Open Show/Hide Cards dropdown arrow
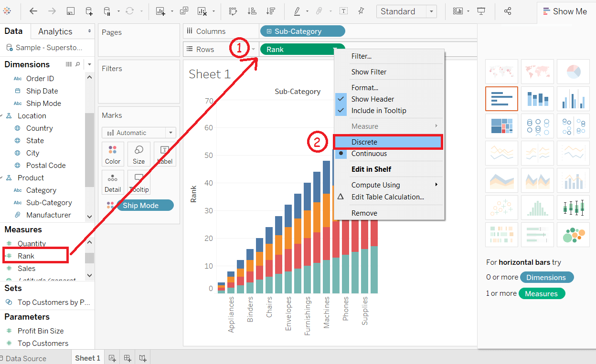The image size is (596, 364). (468, 11)
